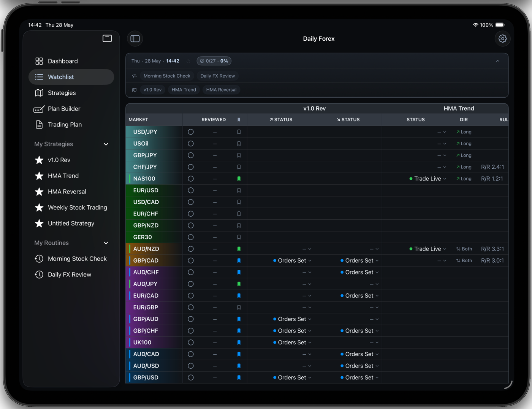Toggle bookmark for USD/JPY
Image resolution: width=532 pixels, height=409 pixels.
tap(239, 132)
